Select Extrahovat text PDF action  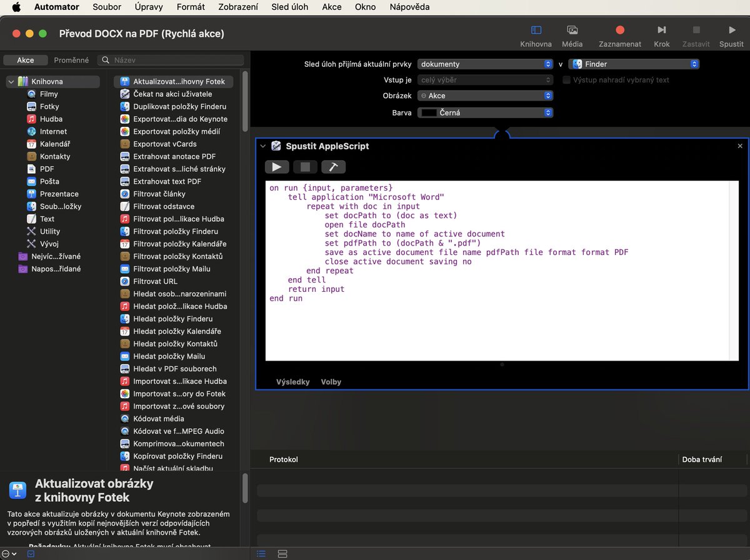[x=173, y=181]
